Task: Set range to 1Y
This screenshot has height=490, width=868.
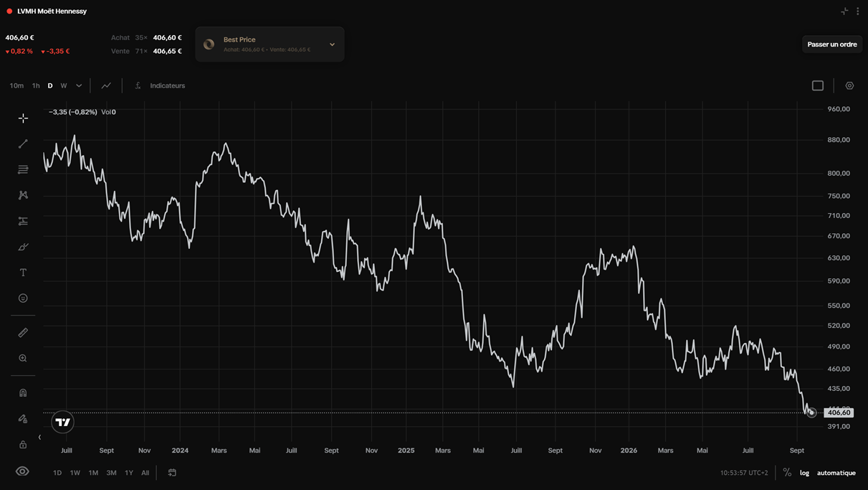Action: tap(129, 473)
